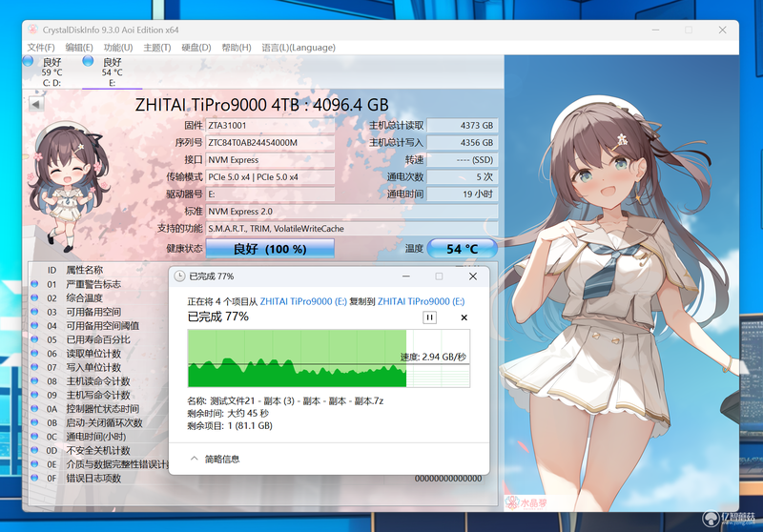The width and height of the screenshot is (763, 532).
Task: Click the 水晶雫 logo at the bottom
Action: tap(526, 501)
